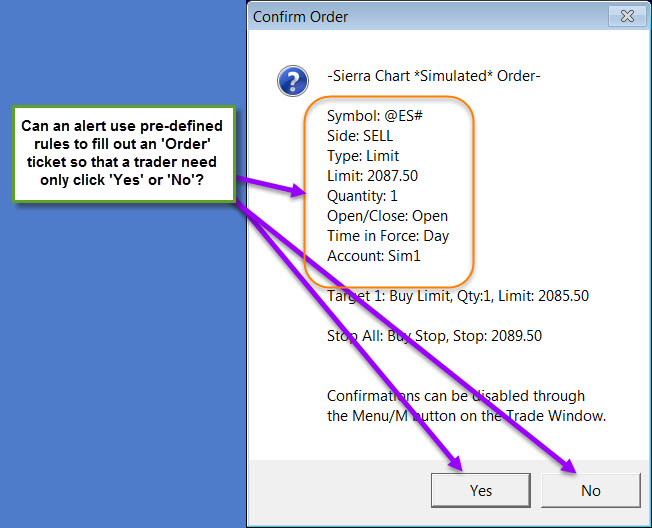Click the blue question mark icon
Image resolution: width=652 pixels, height=528 pixels.
(293, 81)
